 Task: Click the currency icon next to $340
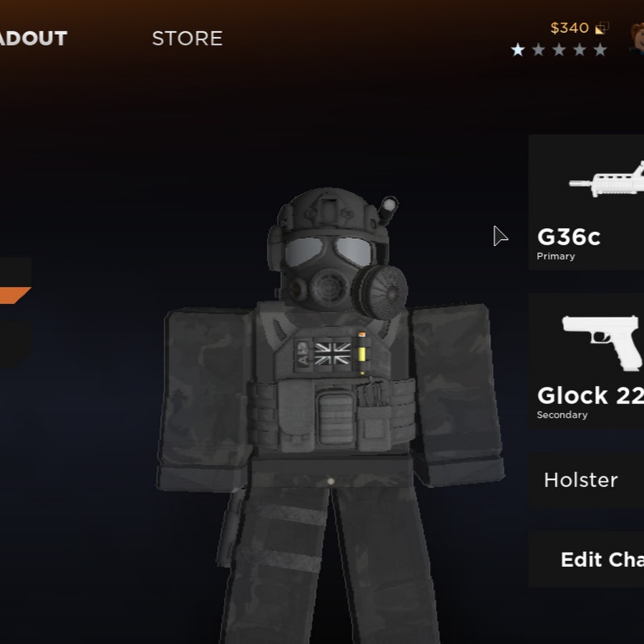point(602,28)
